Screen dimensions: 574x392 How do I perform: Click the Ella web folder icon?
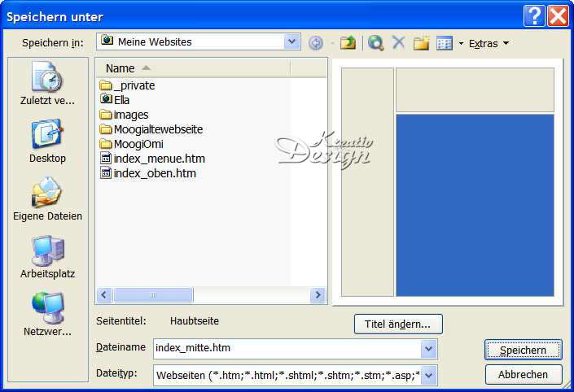pyautogui.click(x=106, y=98)
